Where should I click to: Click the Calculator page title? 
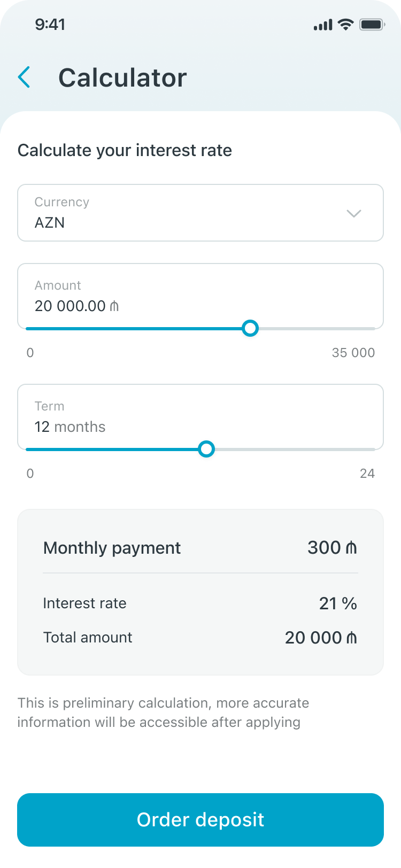tap(122, 77)
